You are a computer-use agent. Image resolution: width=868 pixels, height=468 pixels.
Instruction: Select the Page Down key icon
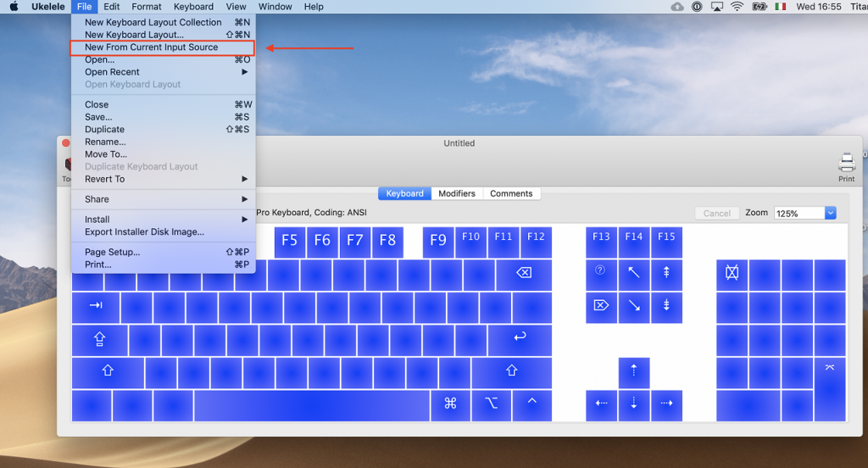point(666,305)
